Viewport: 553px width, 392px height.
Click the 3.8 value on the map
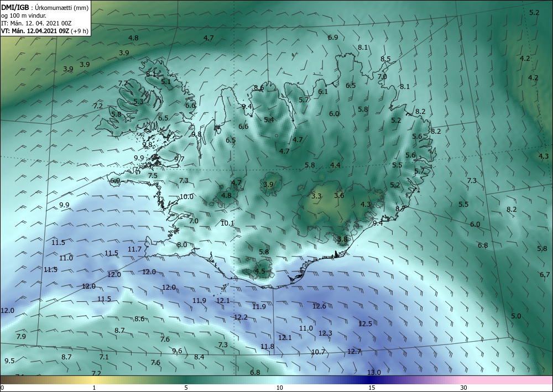point(342,239)
